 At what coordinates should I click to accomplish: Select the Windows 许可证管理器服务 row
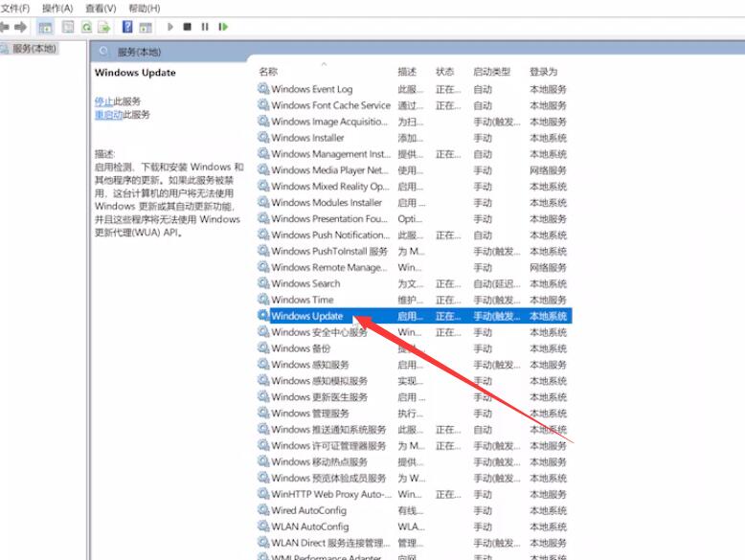(x=414, y=445)
